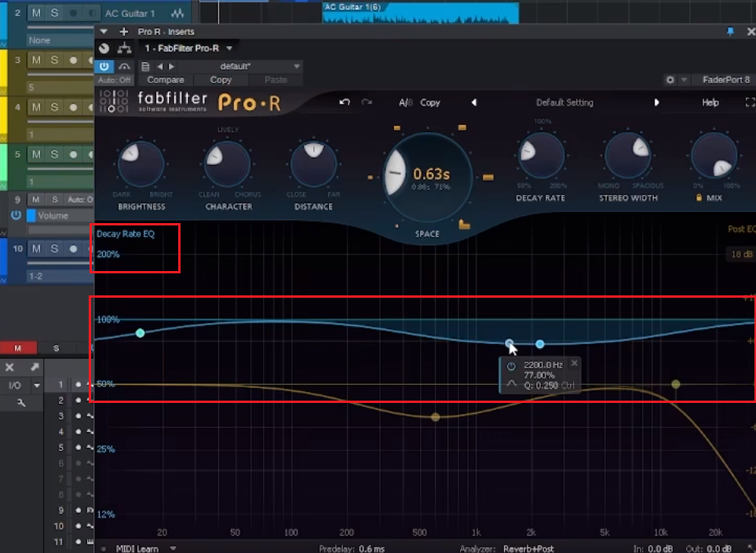756x553 pixels.
Task: Click the sidechain icon beside the power button
Action: pos(124,67)
